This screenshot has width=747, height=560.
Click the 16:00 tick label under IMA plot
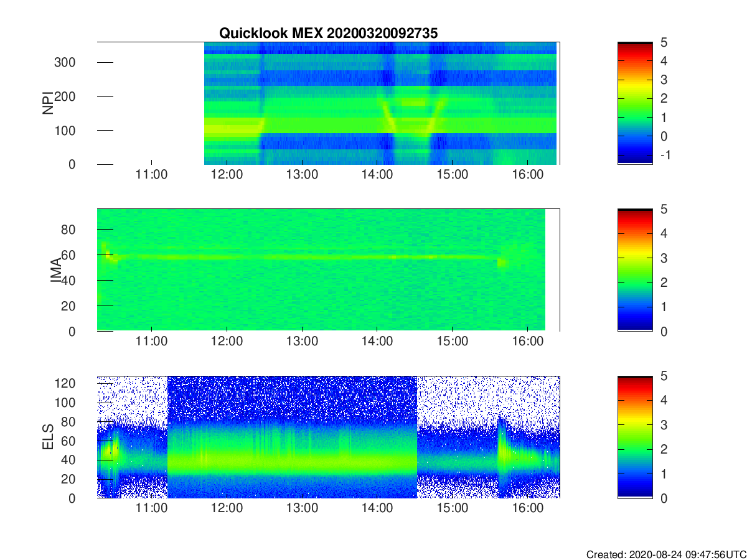point(527,342)
